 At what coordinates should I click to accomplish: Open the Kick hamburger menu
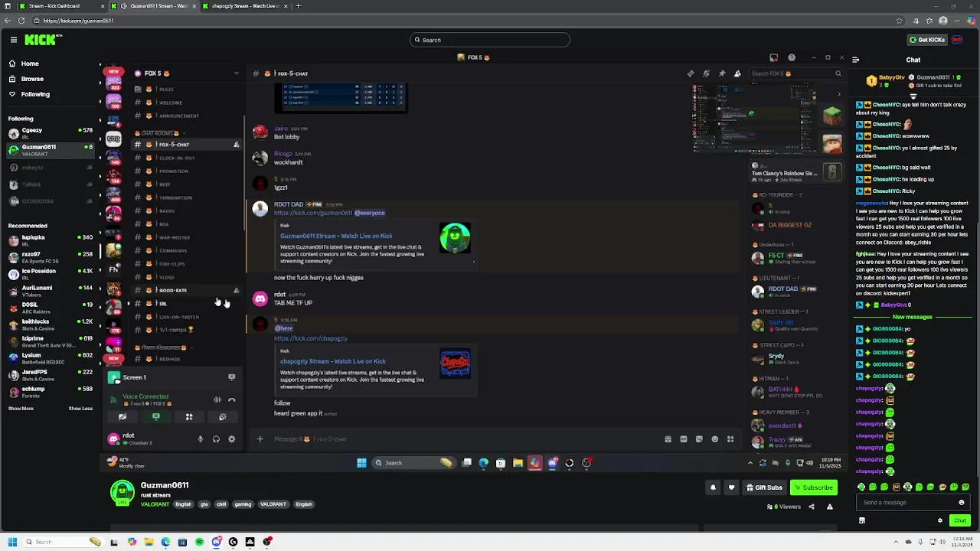click(13, 40)
